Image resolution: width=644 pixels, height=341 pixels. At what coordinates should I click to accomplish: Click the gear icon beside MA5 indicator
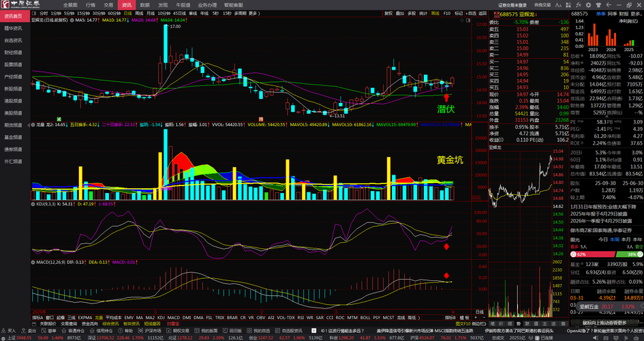pyautogui.click(x=72, y=20)
